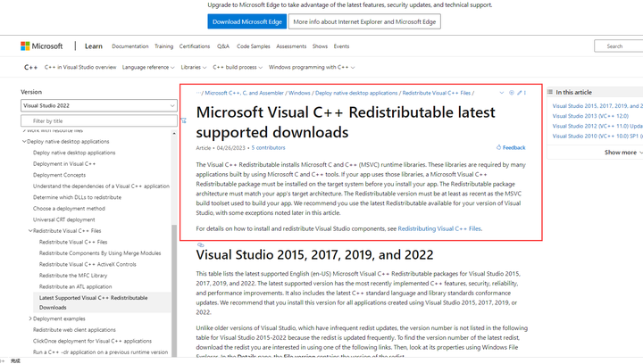Viewport: 643px width, 364px height.
Task: Open Universal CRT deployment page
Action: pyautogui.click(x=64, y=219)
